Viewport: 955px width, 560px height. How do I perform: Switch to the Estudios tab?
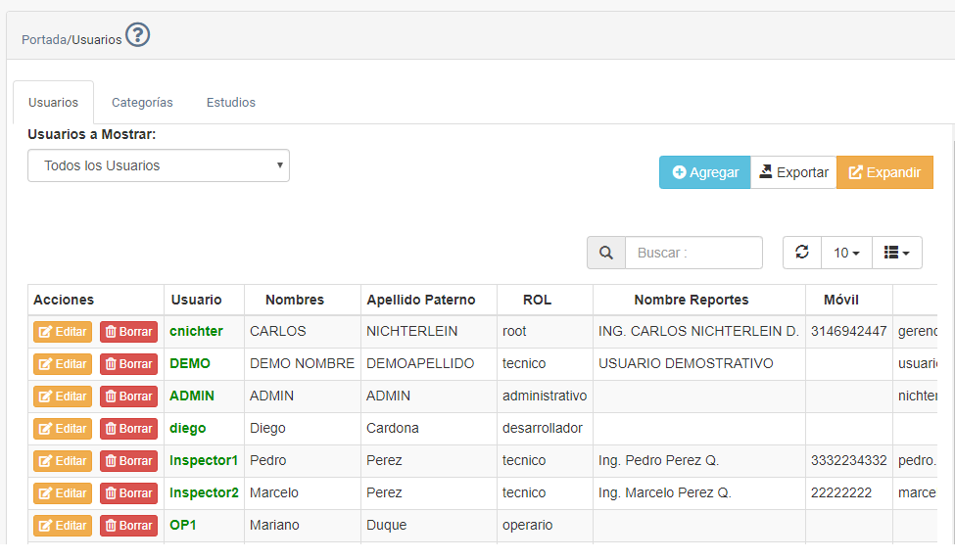tap(230, 103)
